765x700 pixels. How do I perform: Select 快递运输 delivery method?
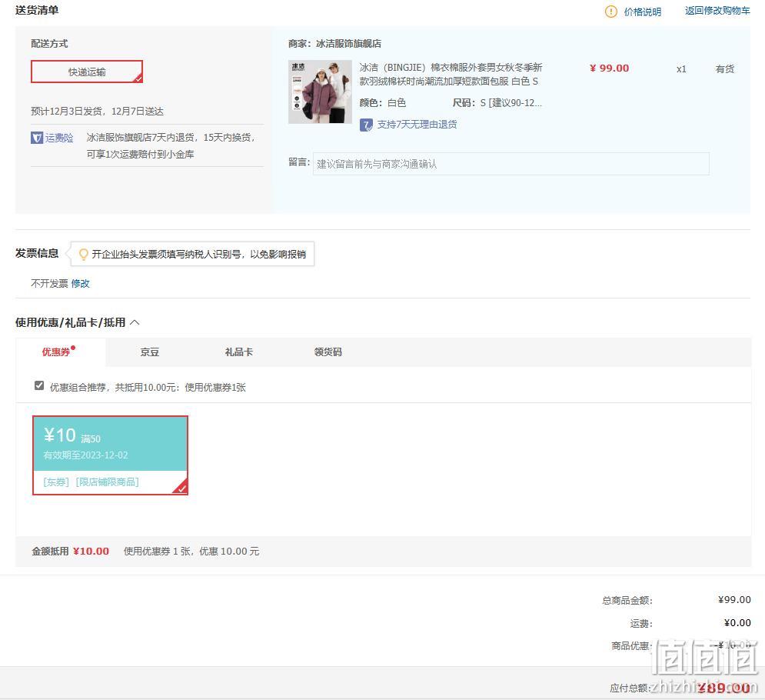pyautogui.click(x=87, y=72)
